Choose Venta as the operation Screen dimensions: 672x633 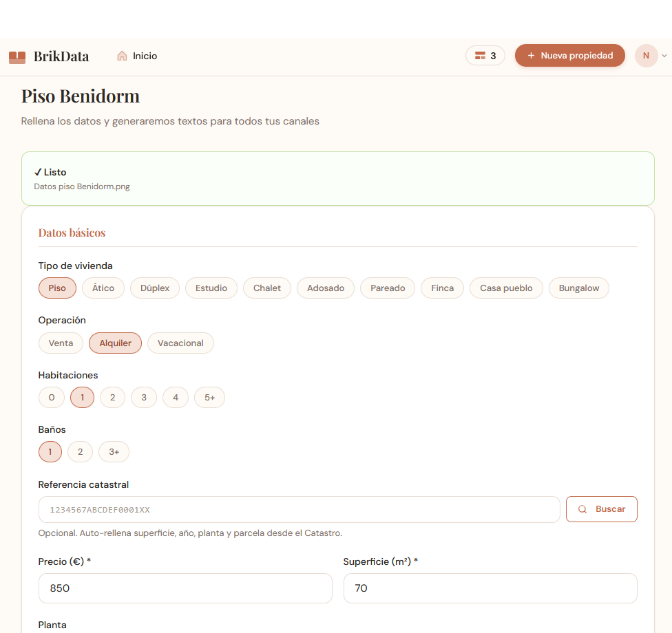click(x=61, y=343)
